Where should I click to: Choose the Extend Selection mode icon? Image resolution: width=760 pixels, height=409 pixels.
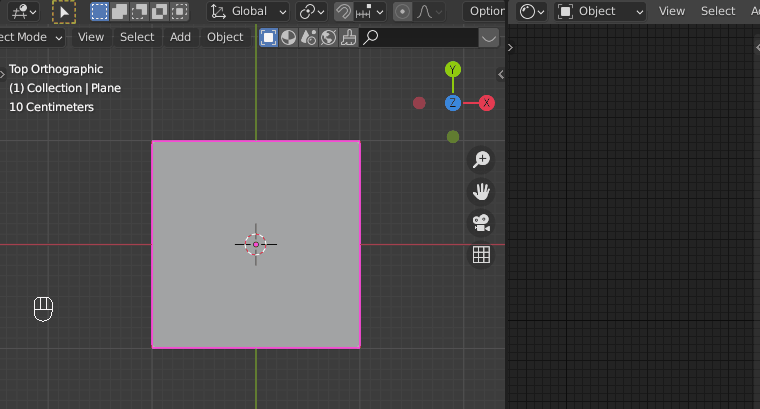[119, 12]
